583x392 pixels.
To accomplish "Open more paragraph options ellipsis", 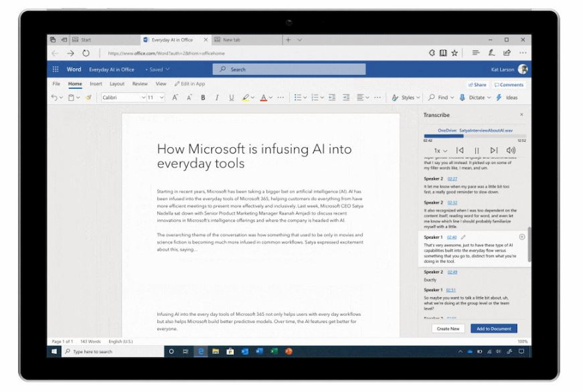I will click(378, 97).
